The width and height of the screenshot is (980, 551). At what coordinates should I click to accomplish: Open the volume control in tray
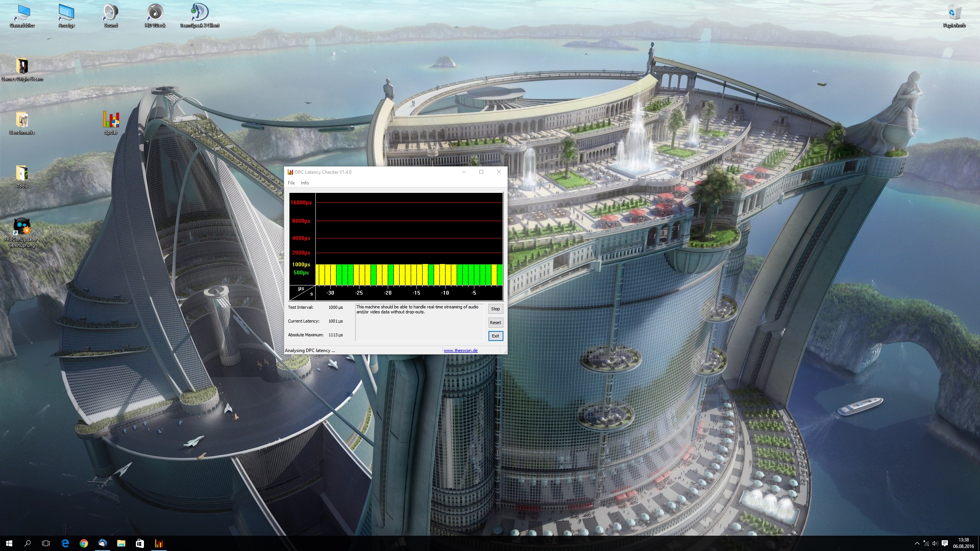coord(935,543)
